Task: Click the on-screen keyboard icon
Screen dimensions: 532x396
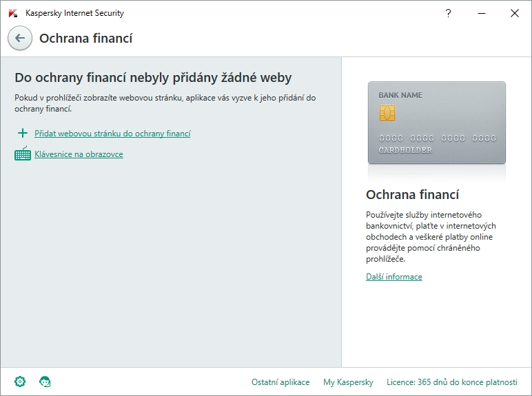Action: 23,154
